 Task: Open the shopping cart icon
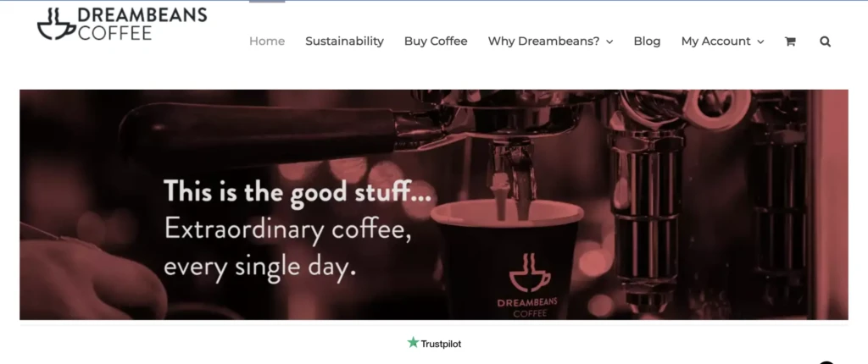tap(790, 41)
